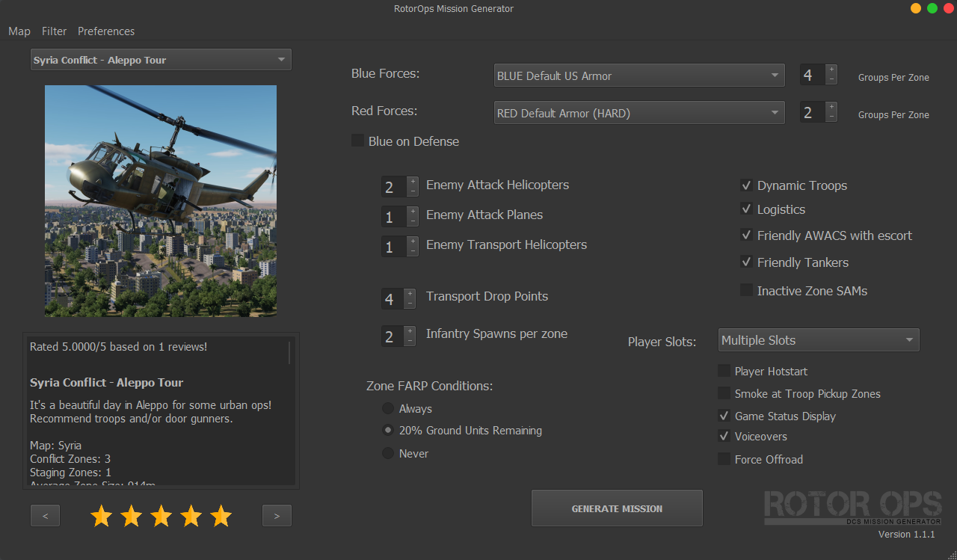Screen dimensions: 957x560
Task: Click the previous mission arrow
Action: (x=45, y=515)
